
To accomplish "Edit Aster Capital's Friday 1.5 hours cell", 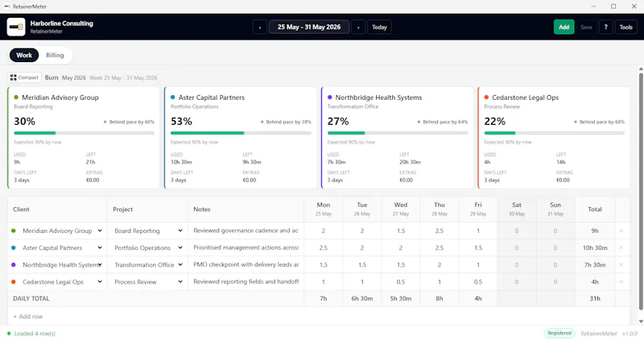I will point(478,247).
